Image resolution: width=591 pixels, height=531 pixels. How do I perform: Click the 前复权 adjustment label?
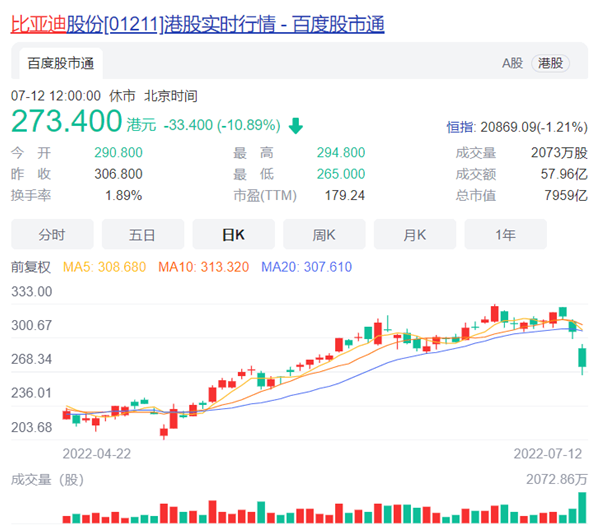click(x=31, y=267)
